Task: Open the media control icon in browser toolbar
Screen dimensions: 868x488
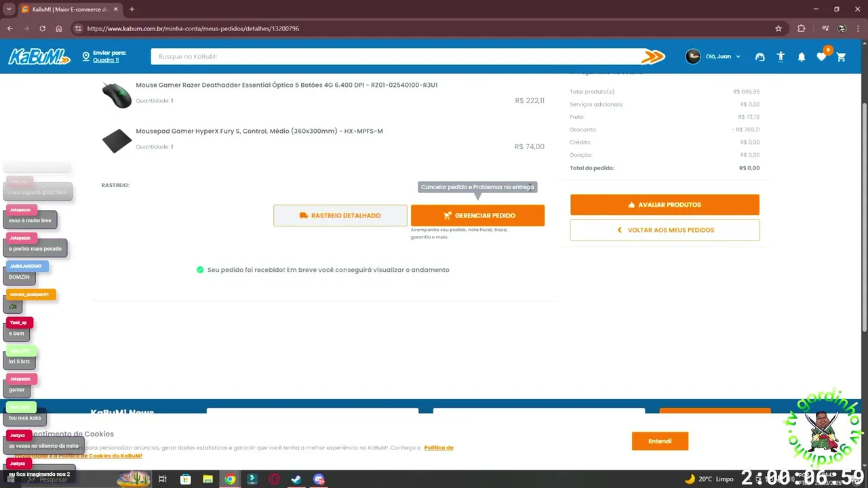Action: click(825, 28)
